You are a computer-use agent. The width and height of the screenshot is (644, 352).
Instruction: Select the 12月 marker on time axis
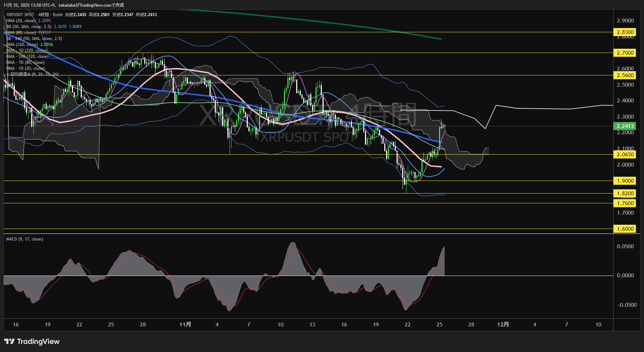pyautogui.click(x=503, y=325)
